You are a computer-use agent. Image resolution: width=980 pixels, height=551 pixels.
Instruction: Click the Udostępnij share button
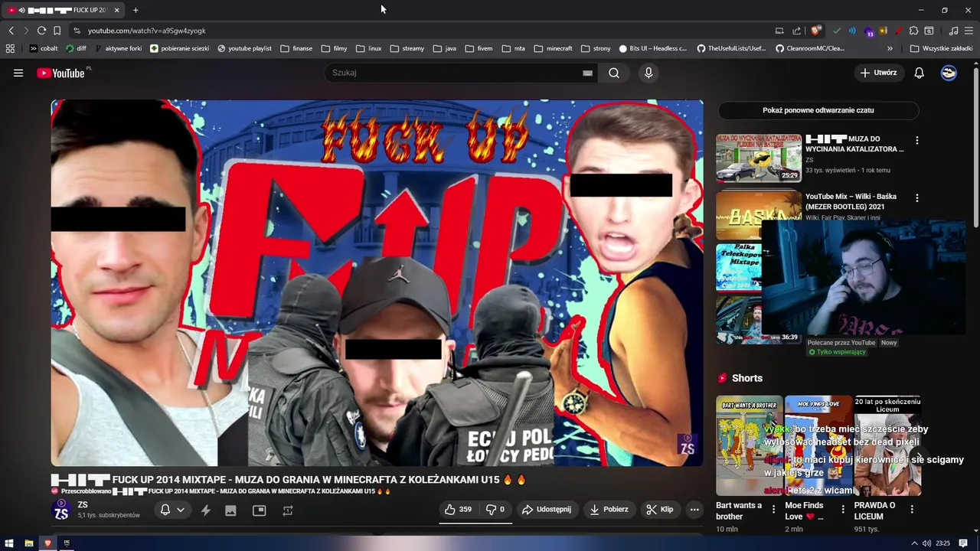(547, 510)
